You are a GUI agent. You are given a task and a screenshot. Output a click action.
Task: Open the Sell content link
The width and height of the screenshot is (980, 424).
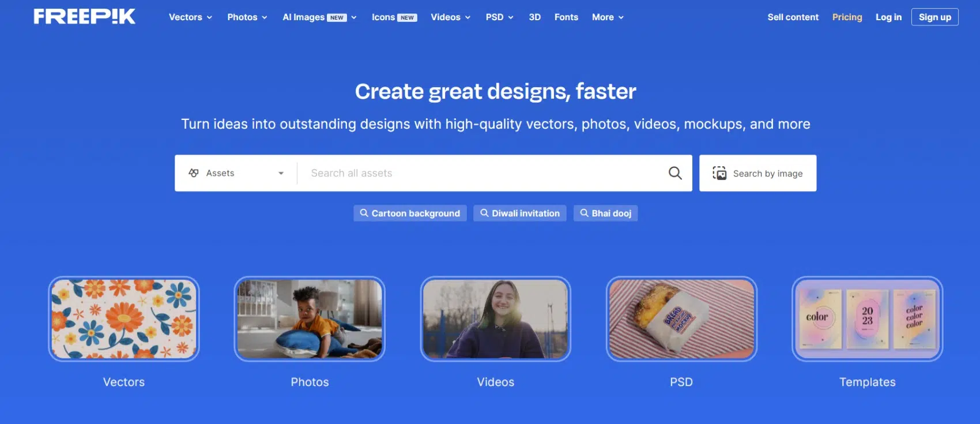(x=793, y=17)
